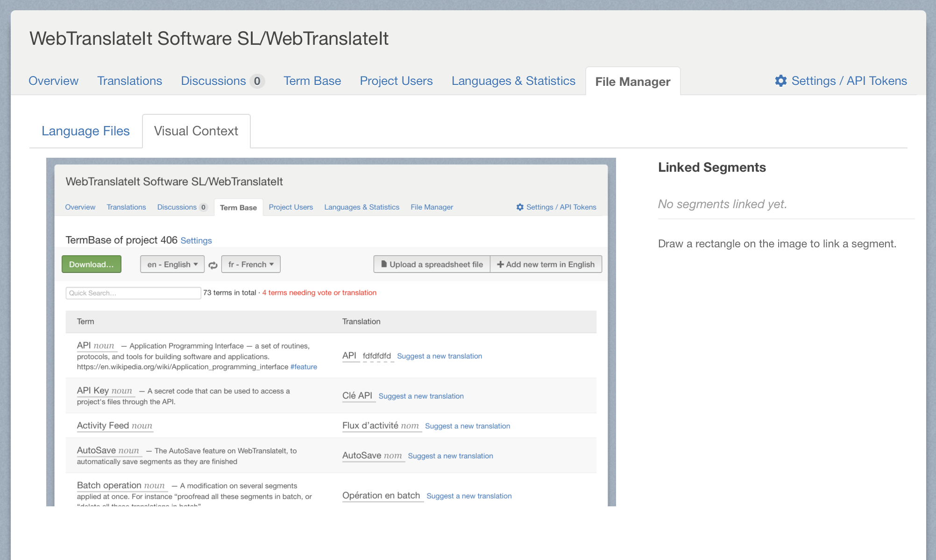The height and width of the screenshot is (560, 936).
Task: Click the file icon on Upload a spreadsheet
Action: (384, 264)
